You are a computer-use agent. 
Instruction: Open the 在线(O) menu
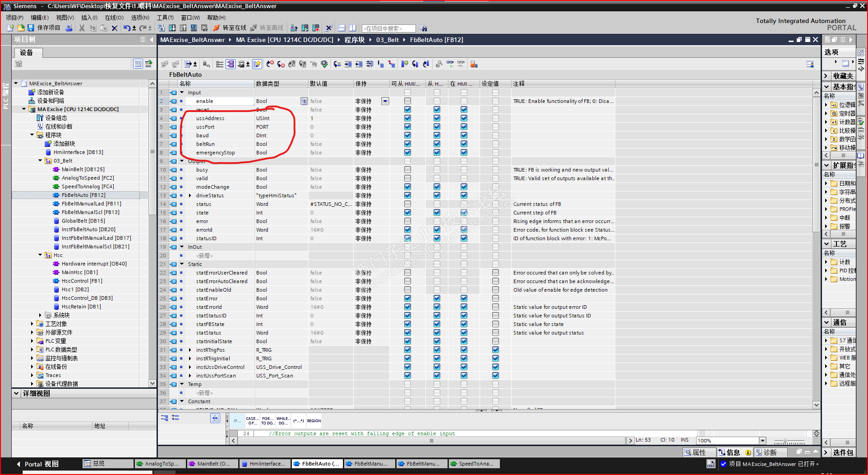coord(114,18)
